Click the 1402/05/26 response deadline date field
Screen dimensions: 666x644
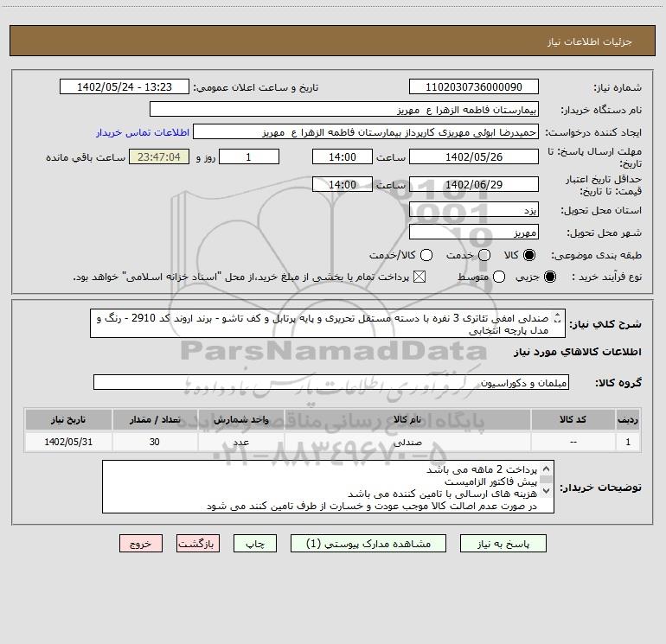474,156
